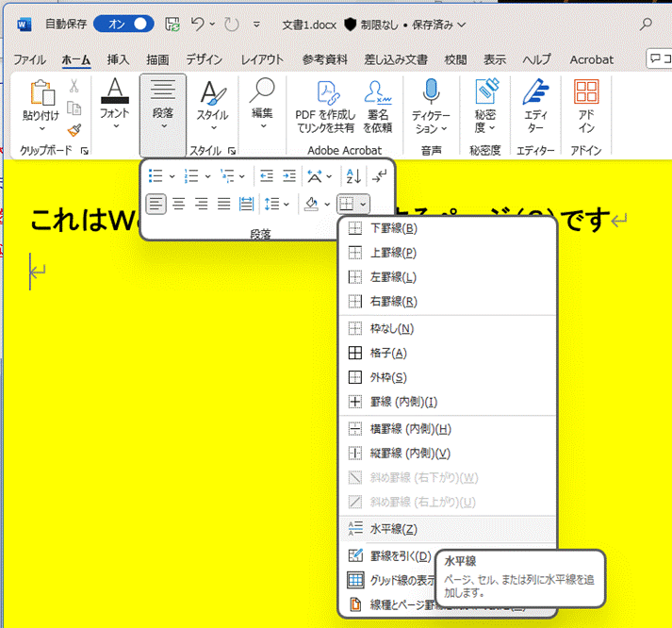Choose 罫線 (内側)(I) inside borders
This screenshot has width=672, height=628.
[x=448, y=402]
